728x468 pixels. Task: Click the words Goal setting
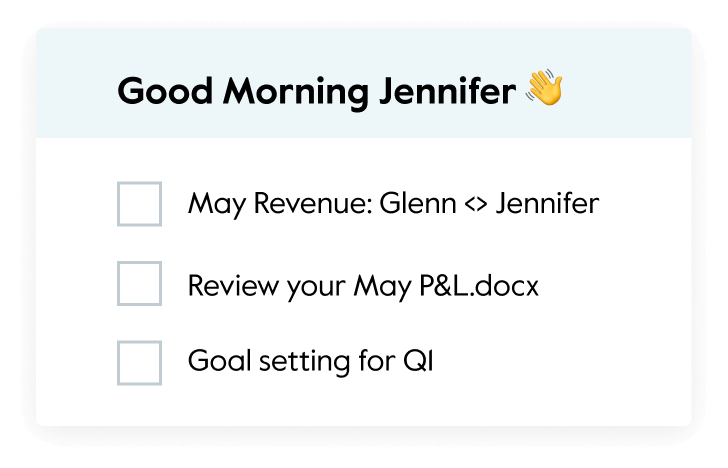point(269,361)
